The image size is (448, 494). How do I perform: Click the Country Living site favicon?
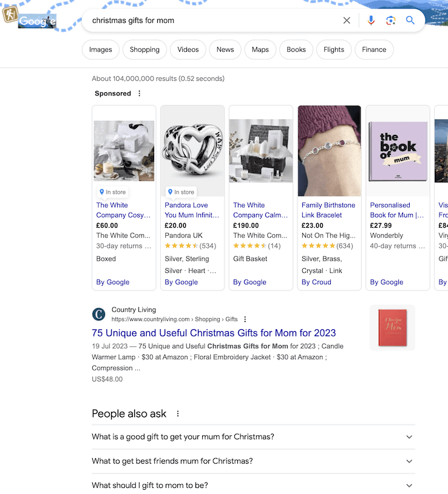[98, 314]
